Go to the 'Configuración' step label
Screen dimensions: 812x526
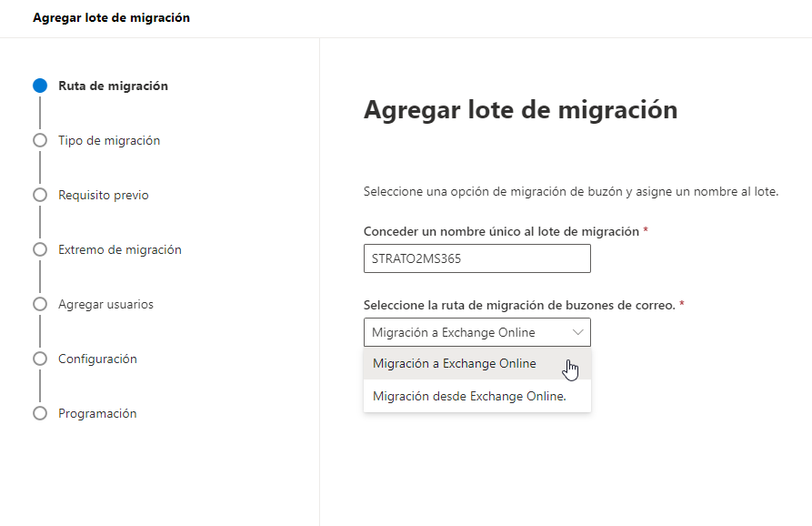[97, 359]
